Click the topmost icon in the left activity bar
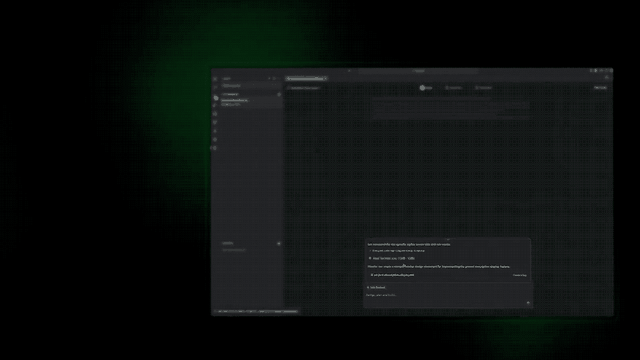The image size is (640, 360). [215, 79]
